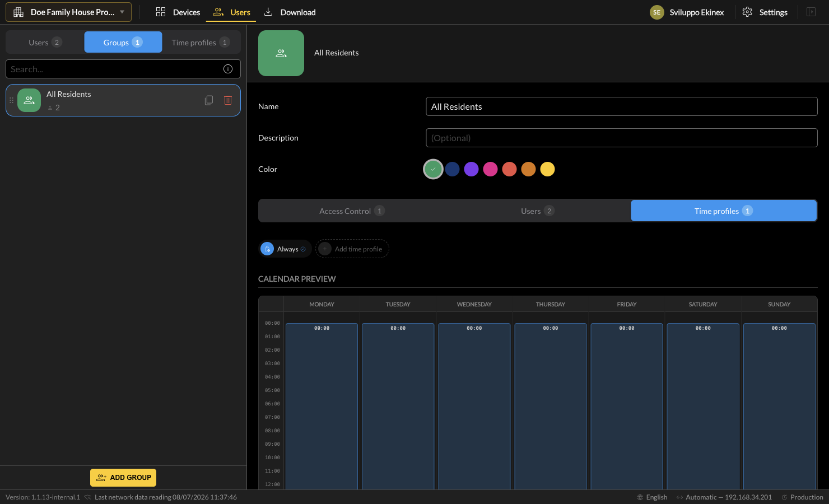The width and height of the screenshot is (829, 504).
Task: Click Add time profile
Action: (352, 249)
